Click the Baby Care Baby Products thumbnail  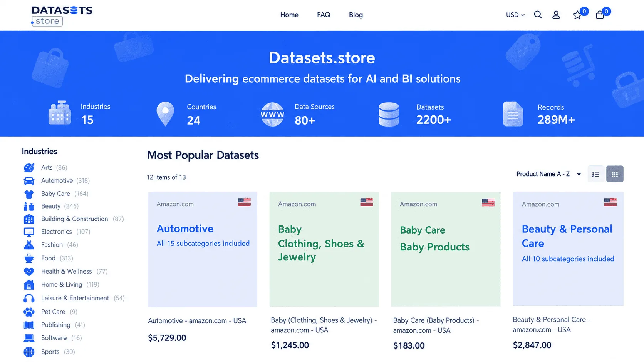click(x=446, y=249)
